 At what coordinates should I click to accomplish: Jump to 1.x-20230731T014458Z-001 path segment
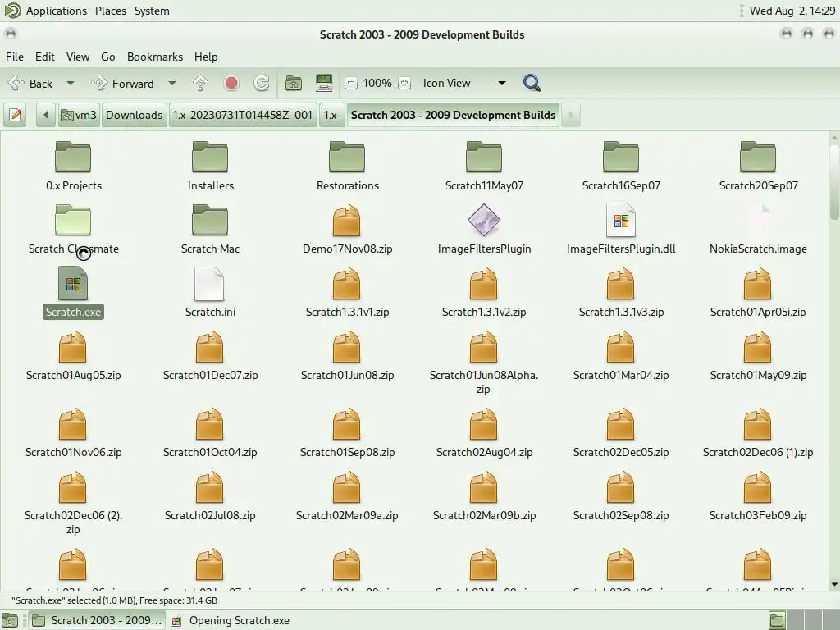[242, 115]
